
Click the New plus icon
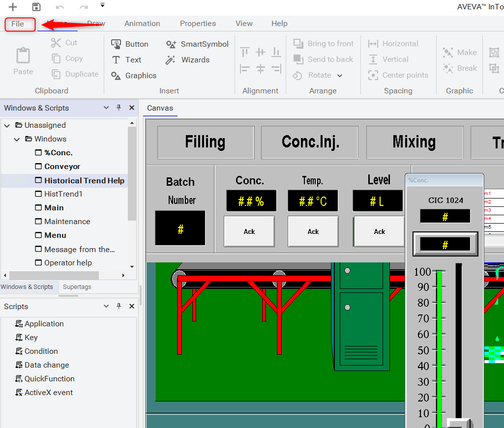click(13, 7)
